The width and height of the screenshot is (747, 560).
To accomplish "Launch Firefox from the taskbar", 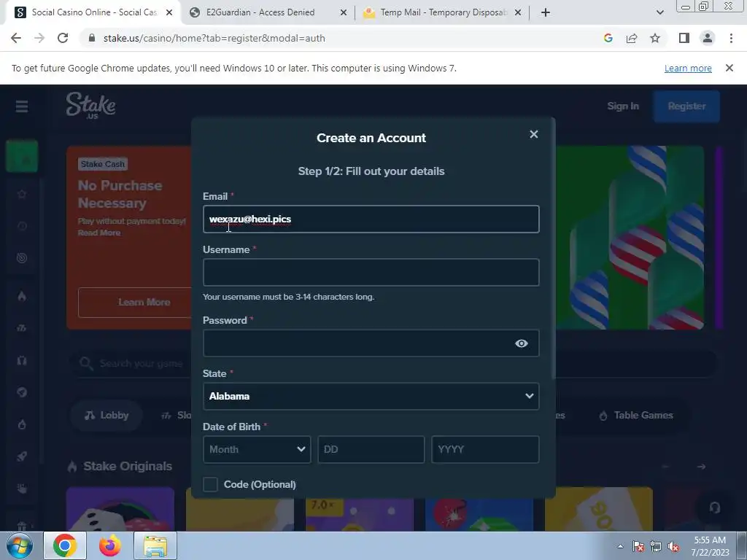I will [x=110, y=545].
